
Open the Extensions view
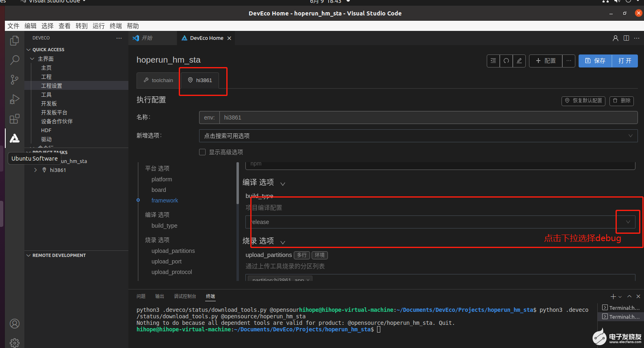[x=15, y=119]
